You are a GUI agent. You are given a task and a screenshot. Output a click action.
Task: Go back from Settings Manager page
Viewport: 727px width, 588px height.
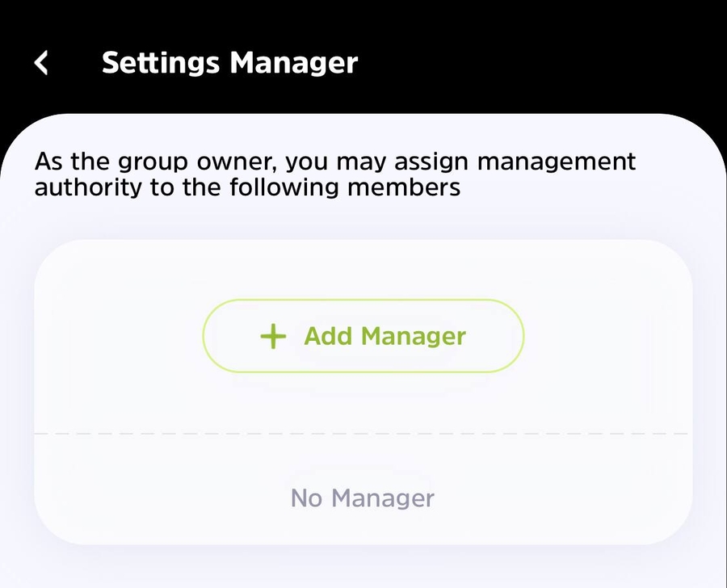click(x=42, y=62)
